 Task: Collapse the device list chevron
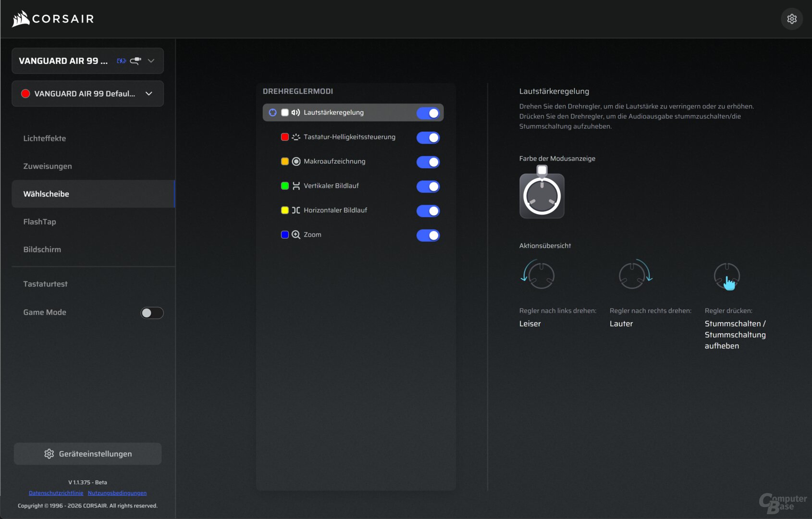click(151, 61)
